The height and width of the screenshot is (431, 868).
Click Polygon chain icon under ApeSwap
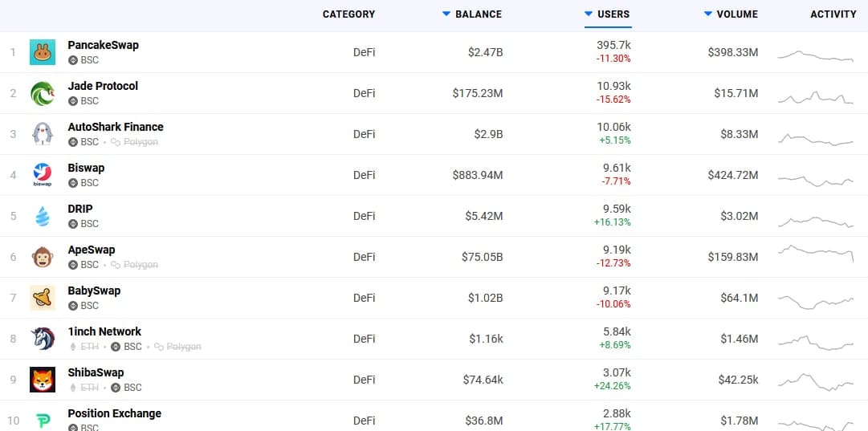(x=116, y=265)
